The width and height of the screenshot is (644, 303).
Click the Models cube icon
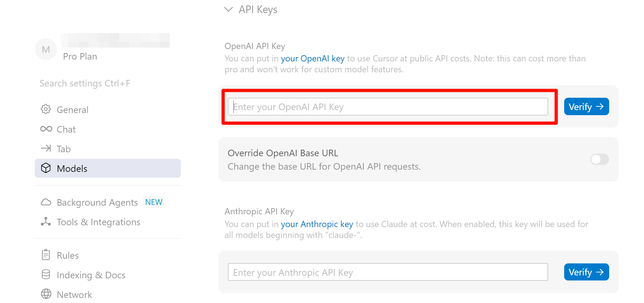[46, 168]
